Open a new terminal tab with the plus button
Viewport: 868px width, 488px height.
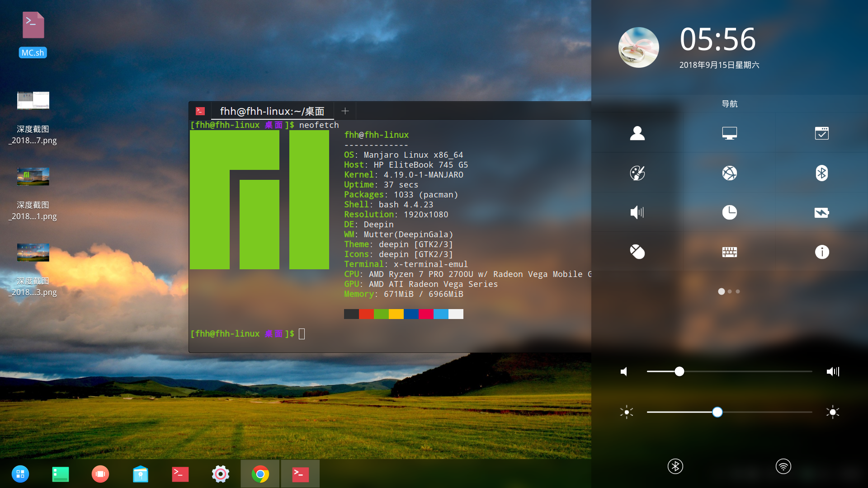[345, 111]
